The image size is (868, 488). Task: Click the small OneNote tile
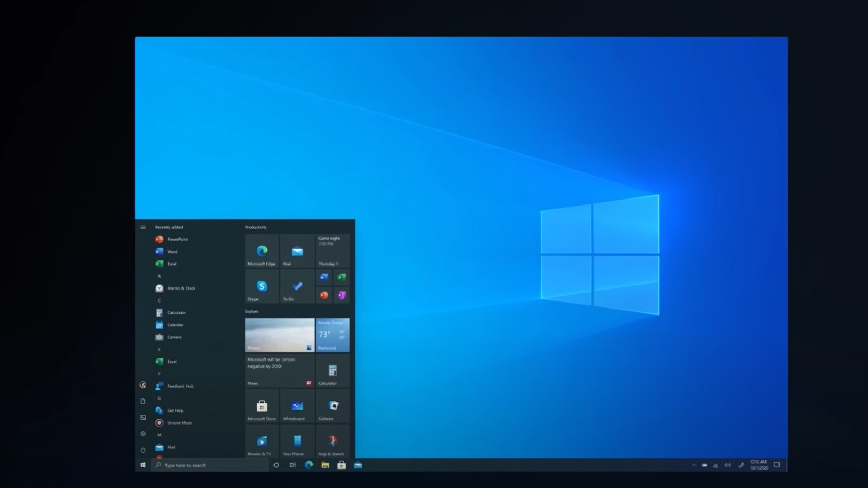tap(342, 295)
